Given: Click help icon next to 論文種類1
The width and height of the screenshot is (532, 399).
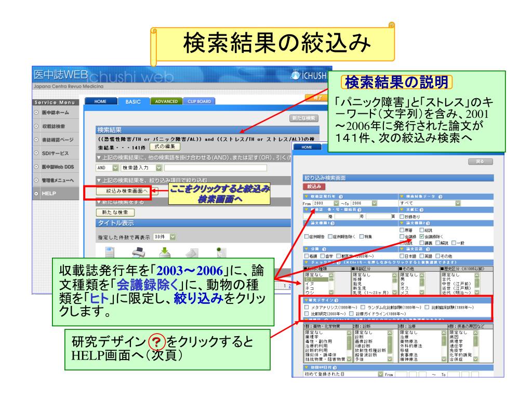Looking at the screenshot, I should pyautogui.click(x=332, y=223).
